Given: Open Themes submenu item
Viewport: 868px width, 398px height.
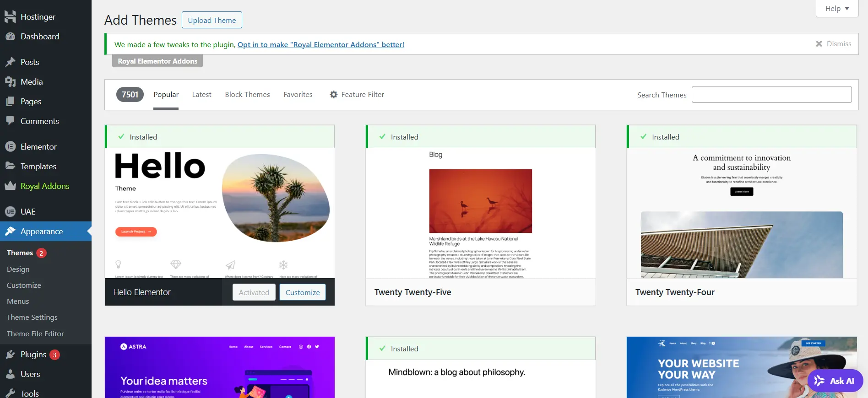Looking at the screenshot, I should coord(20,253).
